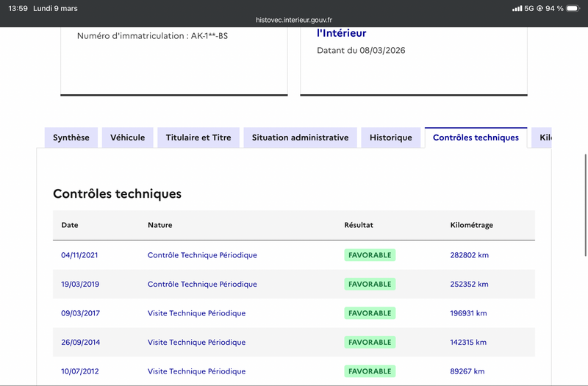Click the 09/03/2017 Visite Technique Périodique entry
The image size is (588, 386).
click(x=196, y=313)
